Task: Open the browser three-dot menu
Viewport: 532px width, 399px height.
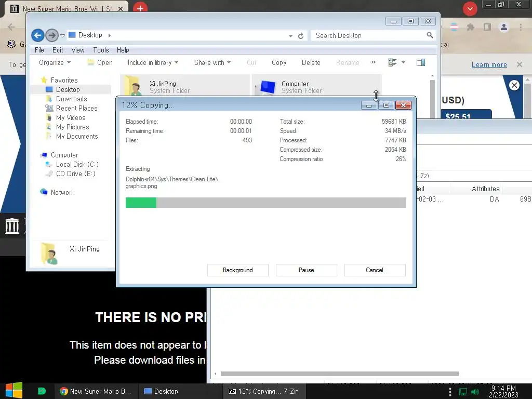Action: pyautogui.click(x=521, y=27)
